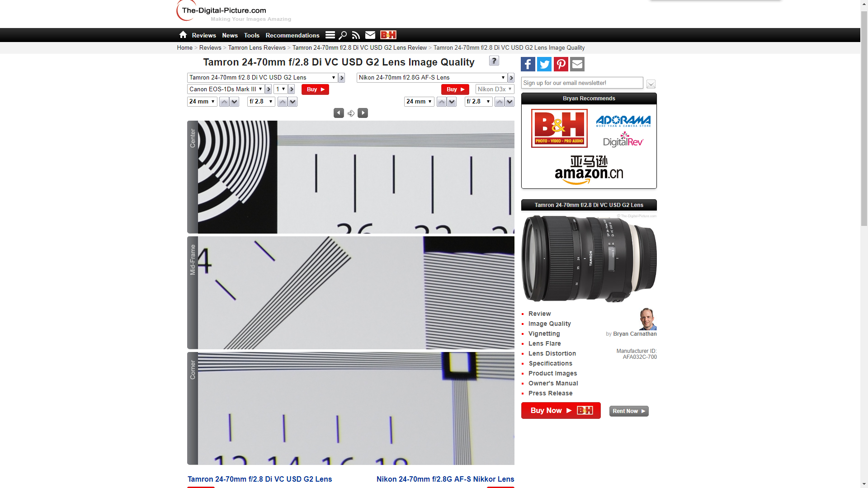
Task: Click the Rent Now button
Action: click(x=629, y=411)
